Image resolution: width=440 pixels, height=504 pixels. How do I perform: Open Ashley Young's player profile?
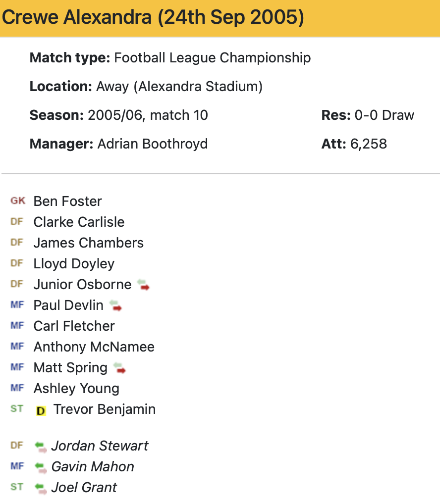[x=76, y=389]
